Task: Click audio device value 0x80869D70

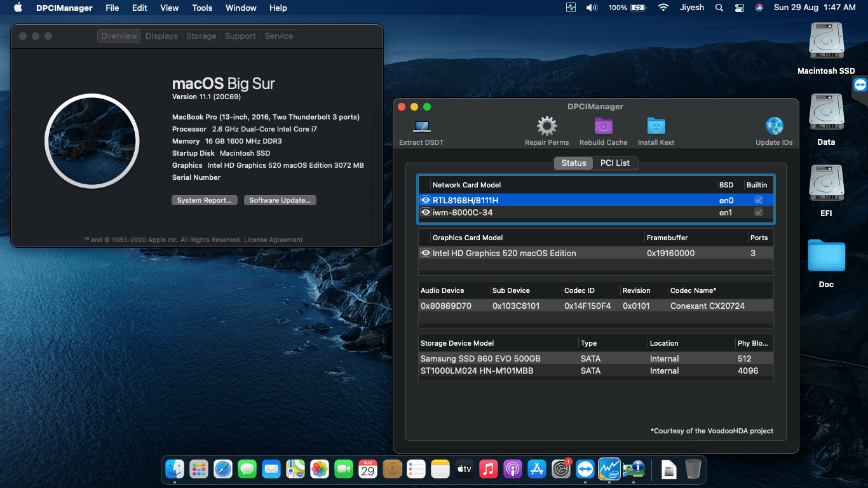Action: [x=446, y=306]
